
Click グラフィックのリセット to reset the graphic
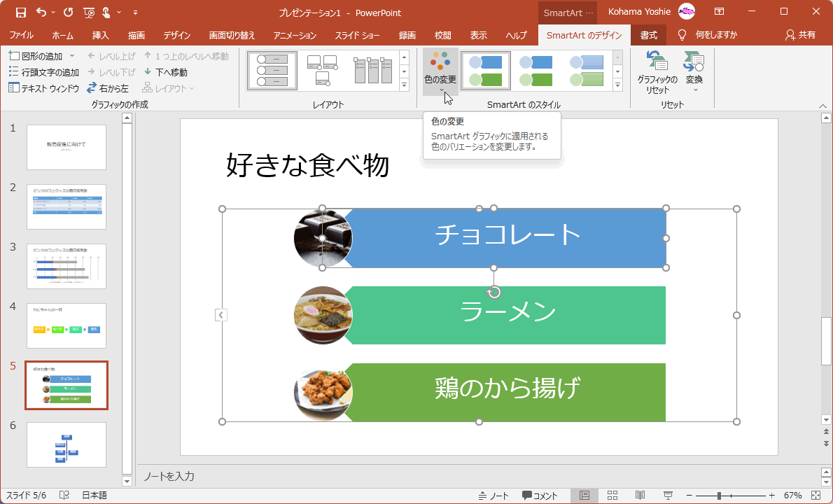pyautogui.click(x=658, y=70)
